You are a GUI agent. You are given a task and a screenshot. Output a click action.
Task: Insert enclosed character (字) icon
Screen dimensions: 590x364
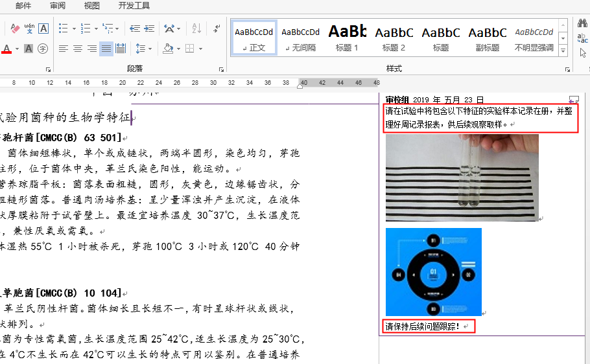point(43,49)
